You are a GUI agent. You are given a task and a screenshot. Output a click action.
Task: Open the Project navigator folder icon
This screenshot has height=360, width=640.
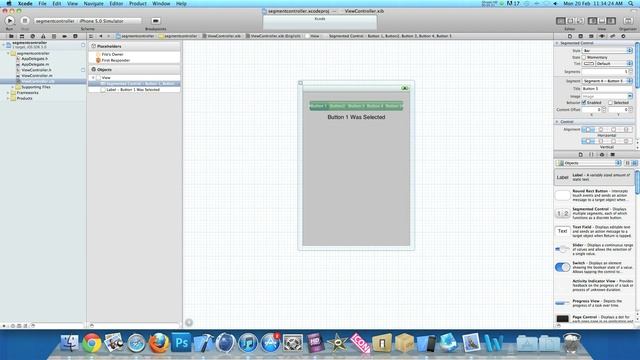pyautogui.click(x=11, y=36)
